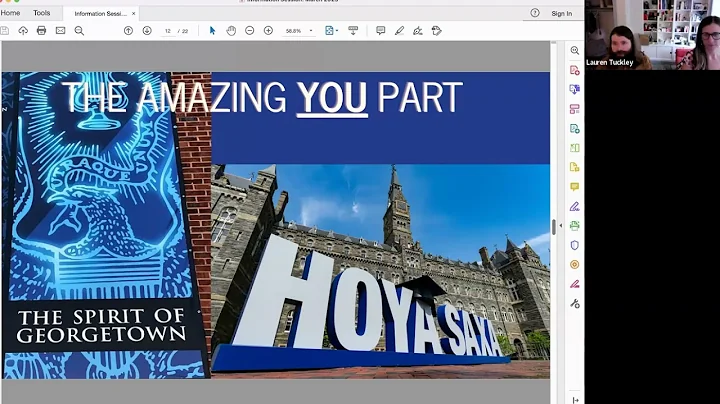Viewport: 720px width, 404px height.
Task: Switch to the Tools tab
Action: [41, 13]
